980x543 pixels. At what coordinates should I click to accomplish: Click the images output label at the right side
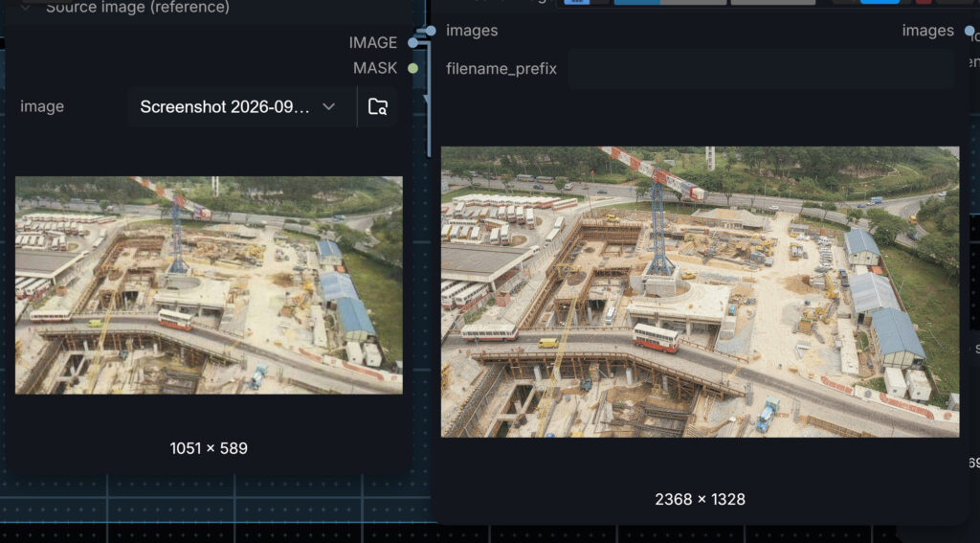pos(928,31)
